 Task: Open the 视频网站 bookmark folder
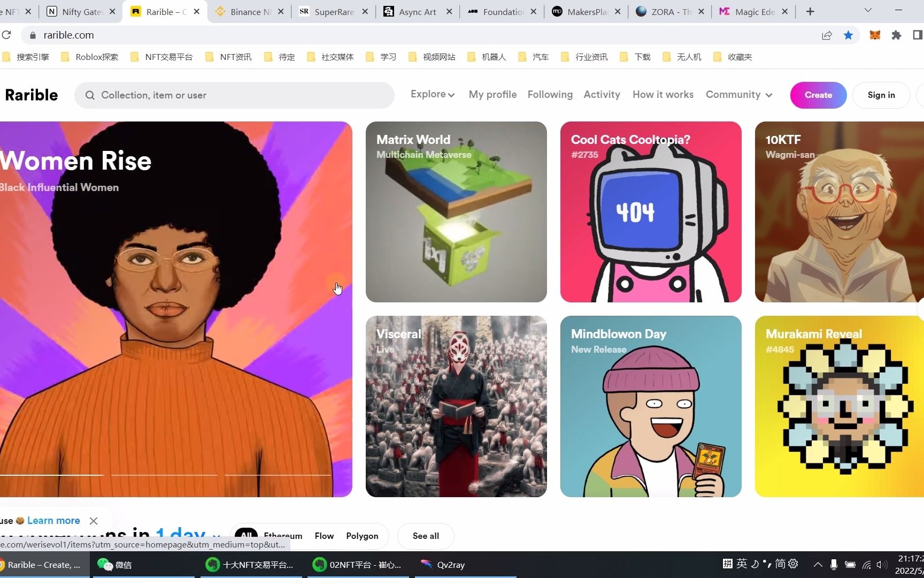(432, 57)
